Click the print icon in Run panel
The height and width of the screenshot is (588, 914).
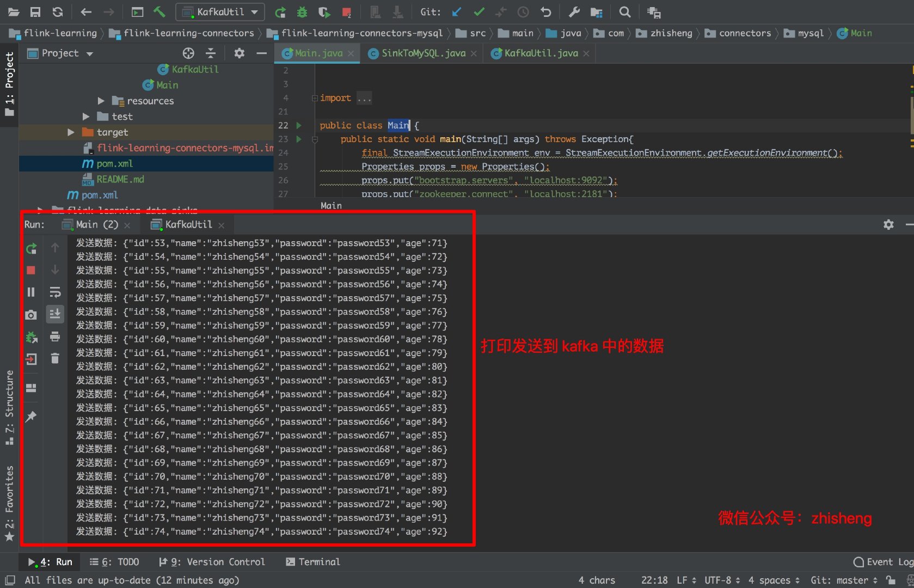pos(55,336)
